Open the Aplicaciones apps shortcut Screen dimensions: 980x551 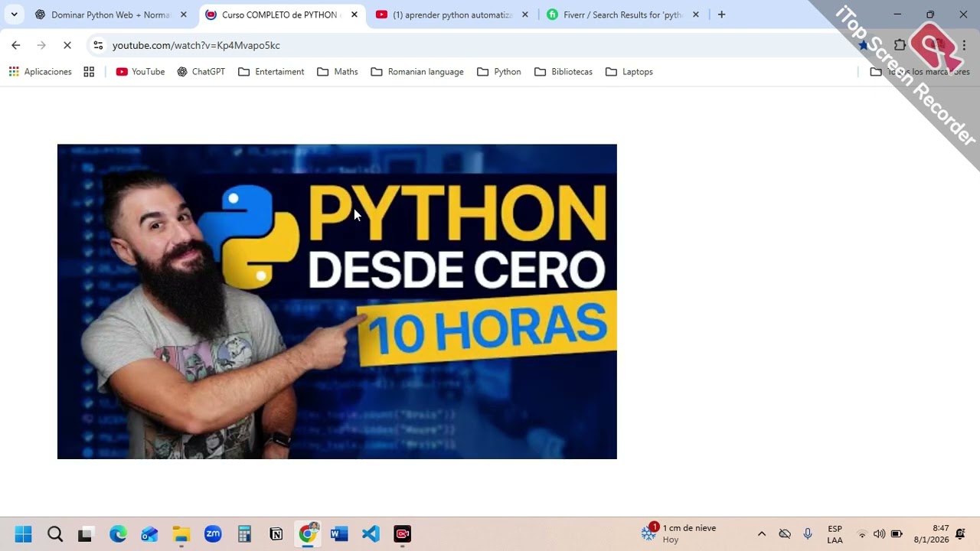tap(40, 72)
